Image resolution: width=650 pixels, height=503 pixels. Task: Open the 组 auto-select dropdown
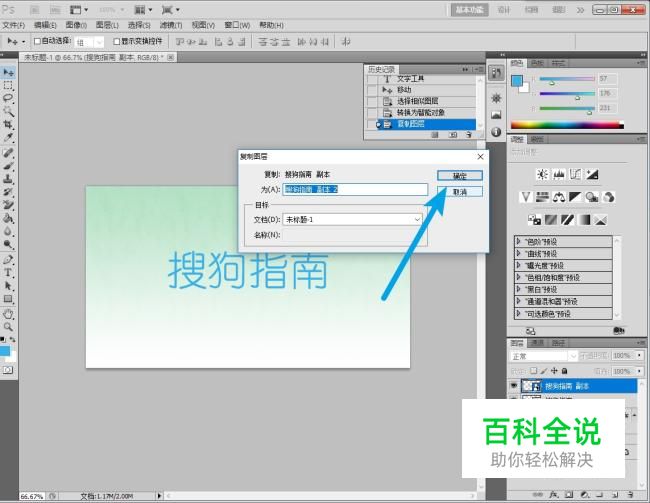tap(99, 42)
